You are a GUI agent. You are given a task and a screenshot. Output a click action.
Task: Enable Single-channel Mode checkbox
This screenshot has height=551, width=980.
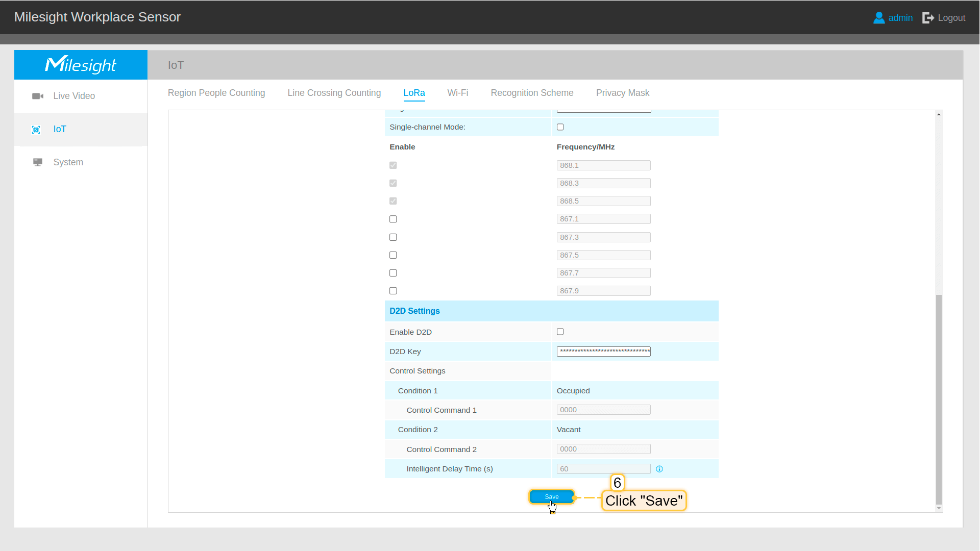click(x=560, y=127)
